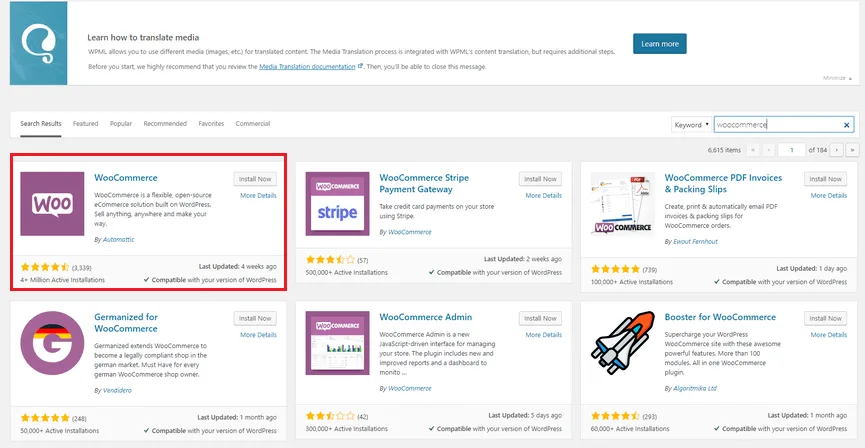Open the WooCommerce Admin plugin thumbnail

[x=338, y=343]
